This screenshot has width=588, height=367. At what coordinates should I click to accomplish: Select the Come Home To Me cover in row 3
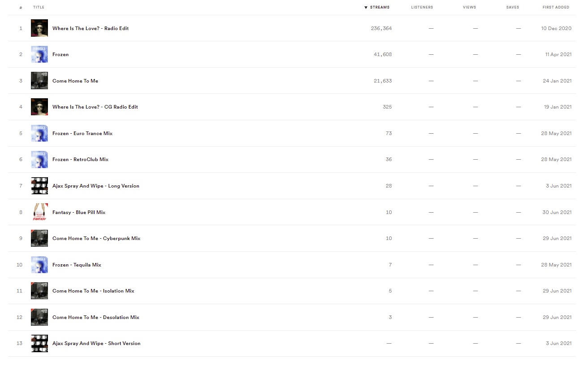click(39, 81)
